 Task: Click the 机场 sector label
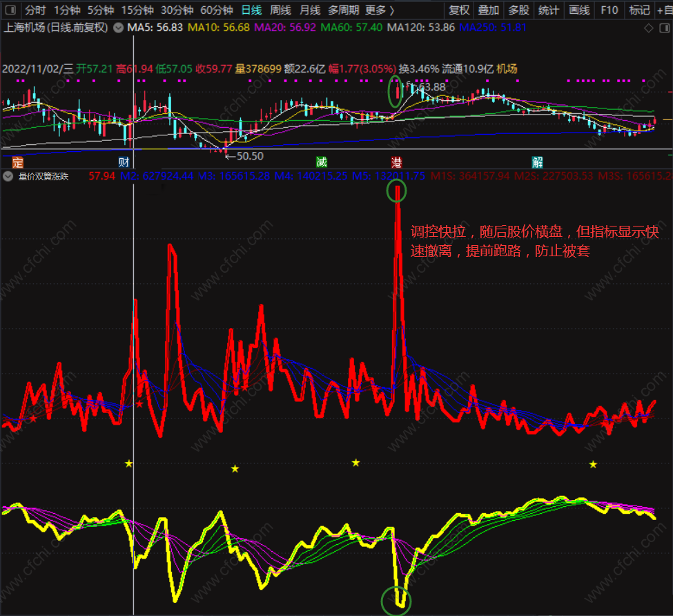507,68
